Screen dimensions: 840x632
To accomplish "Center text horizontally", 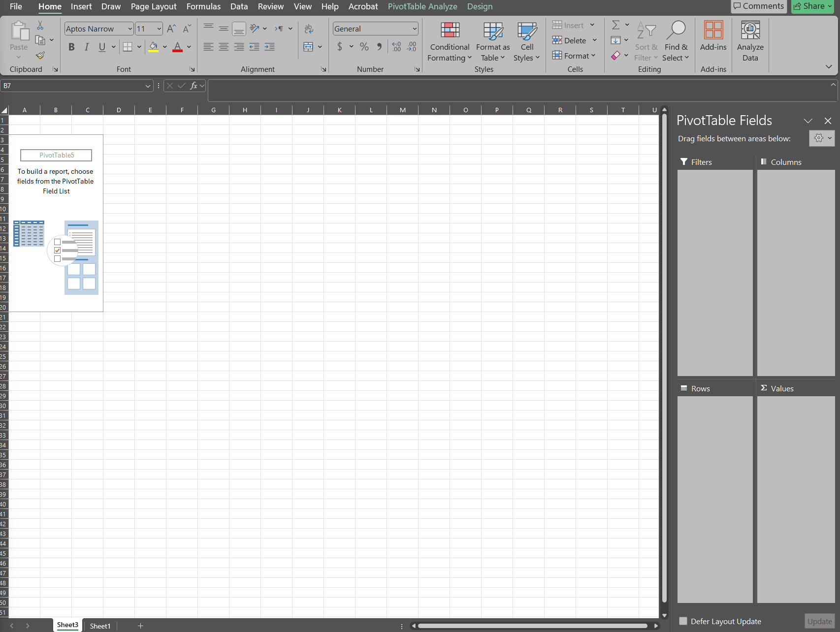I will click(224, 47).
